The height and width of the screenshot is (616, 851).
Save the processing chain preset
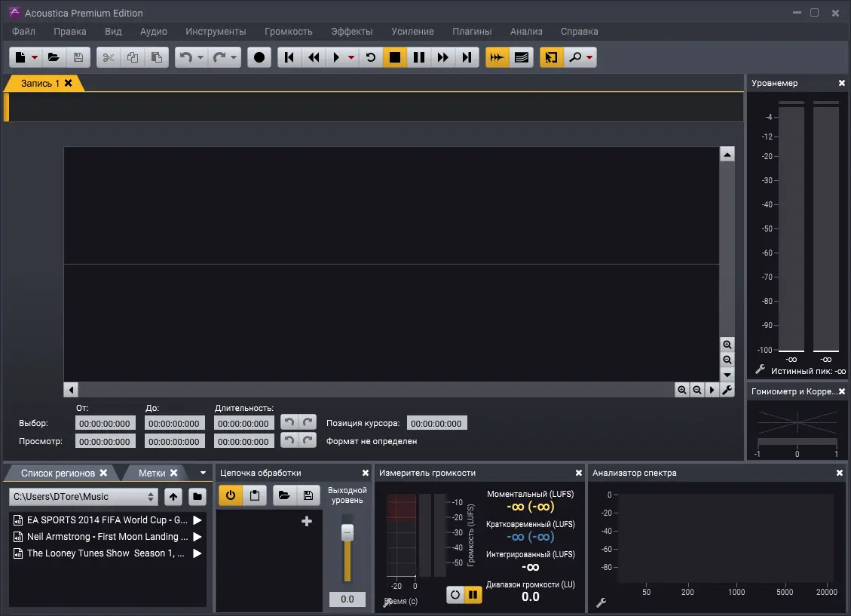click(308, 495)
